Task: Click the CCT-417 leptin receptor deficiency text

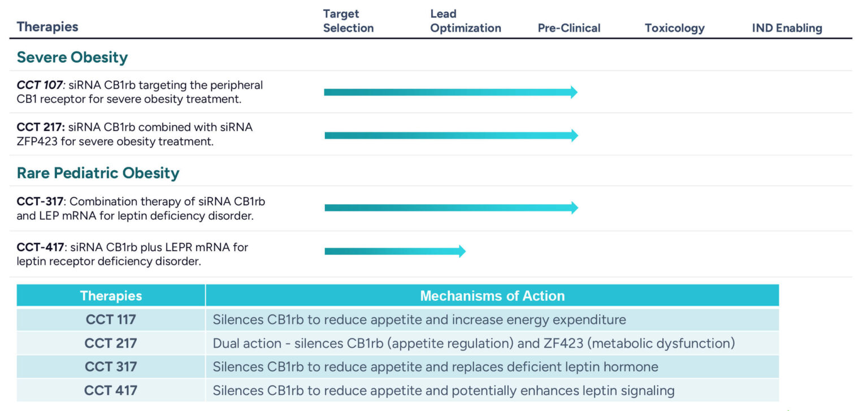Action: point(132,254)
